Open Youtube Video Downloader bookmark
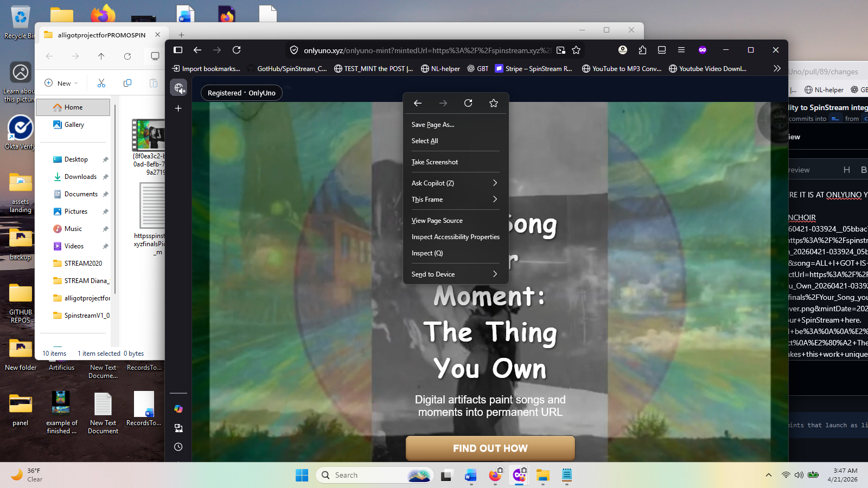 707,69
